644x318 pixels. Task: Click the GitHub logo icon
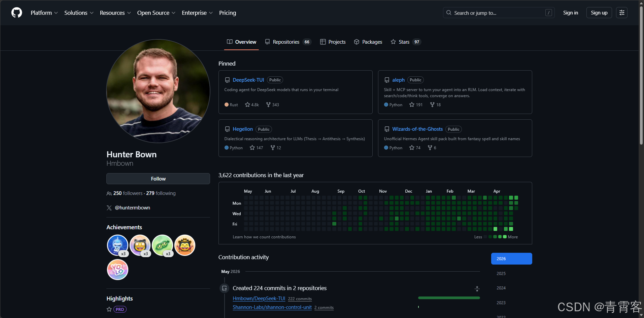[16, 13]
